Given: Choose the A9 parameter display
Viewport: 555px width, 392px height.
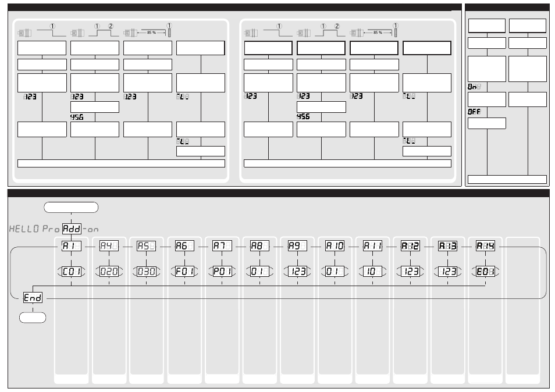Looking at the screenshot, I should [297, 246].
